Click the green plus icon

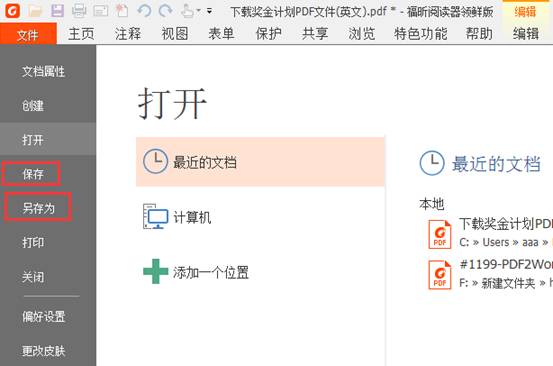click(x=156, y=272)
